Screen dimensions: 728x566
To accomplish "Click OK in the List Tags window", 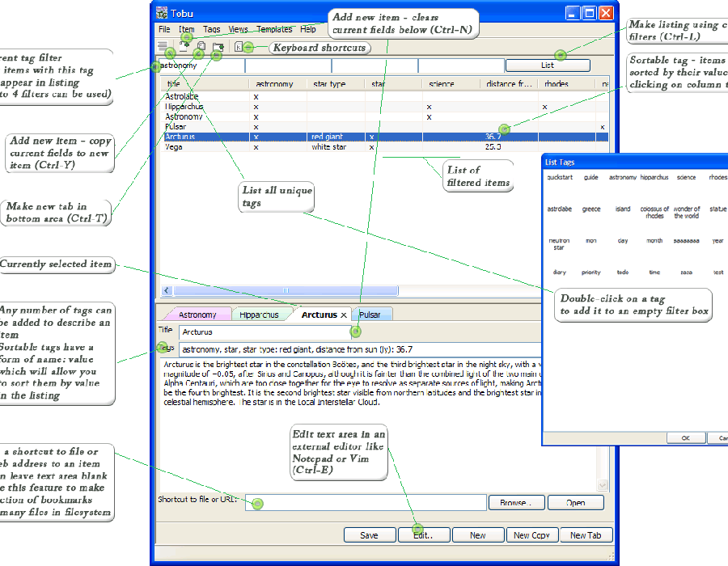I will (x=686, y=438).
